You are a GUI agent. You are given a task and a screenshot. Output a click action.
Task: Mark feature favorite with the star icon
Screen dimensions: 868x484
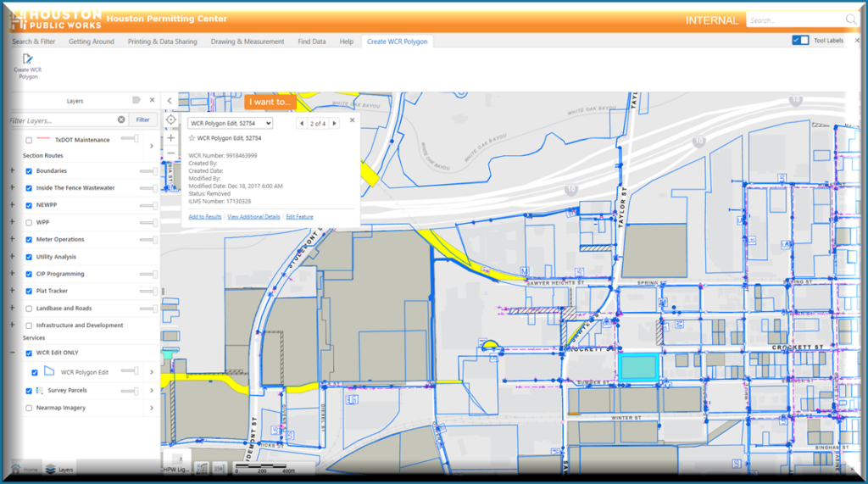click(192, 138)
